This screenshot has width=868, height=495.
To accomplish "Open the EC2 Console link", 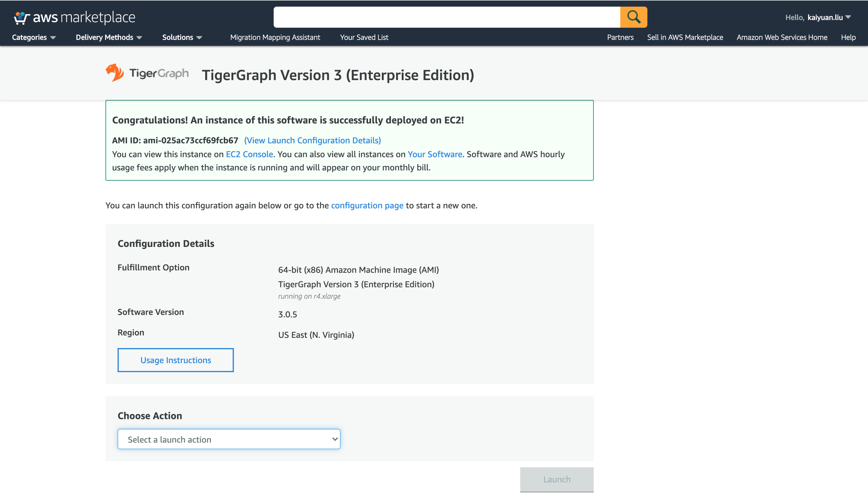I will (249, 154).
